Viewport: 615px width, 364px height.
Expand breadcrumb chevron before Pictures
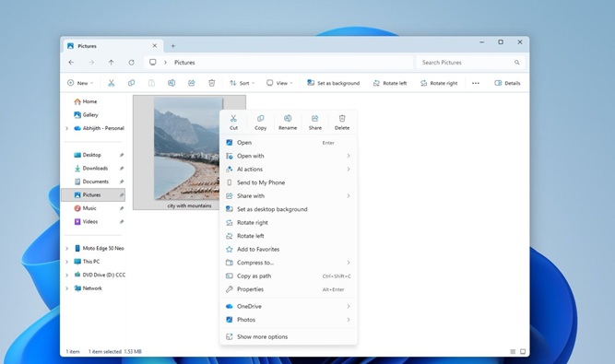tap(166, 63)
